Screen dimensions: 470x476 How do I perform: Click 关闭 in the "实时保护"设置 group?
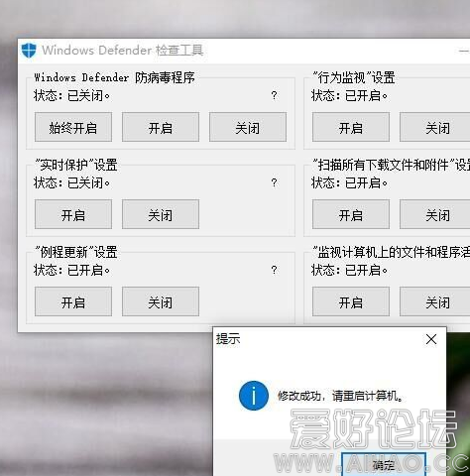click(161, 214)
